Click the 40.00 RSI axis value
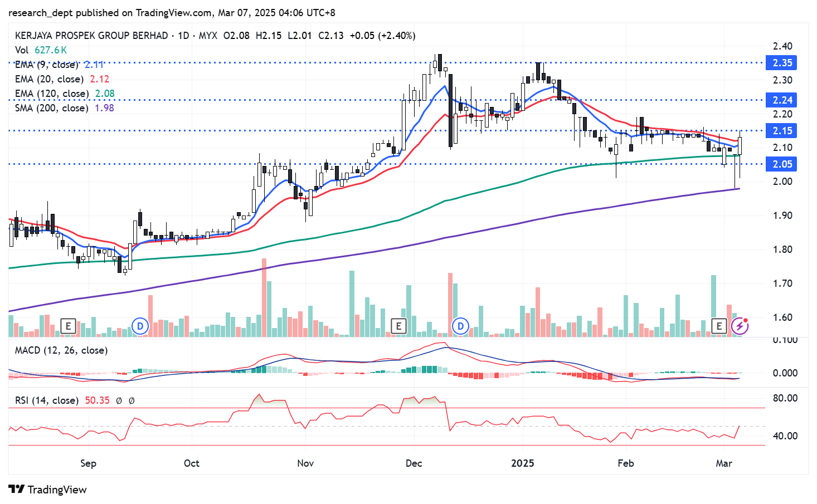The image size is (817, 504). (x=785, y=436)
